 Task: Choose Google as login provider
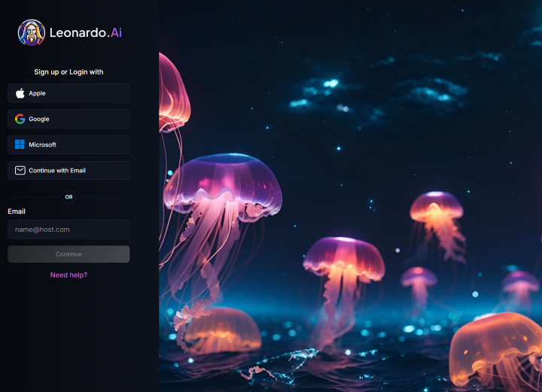tap(69, 119)
